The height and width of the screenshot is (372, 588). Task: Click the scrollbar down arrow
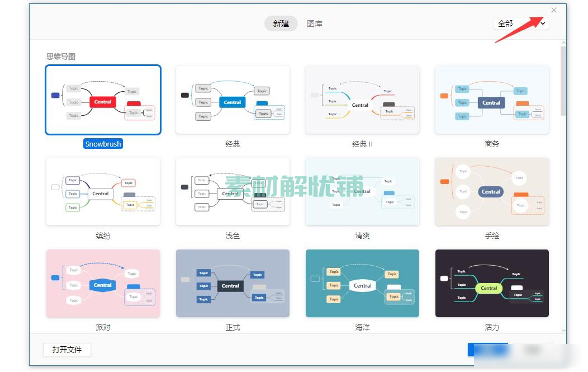(x=563, y=331)
